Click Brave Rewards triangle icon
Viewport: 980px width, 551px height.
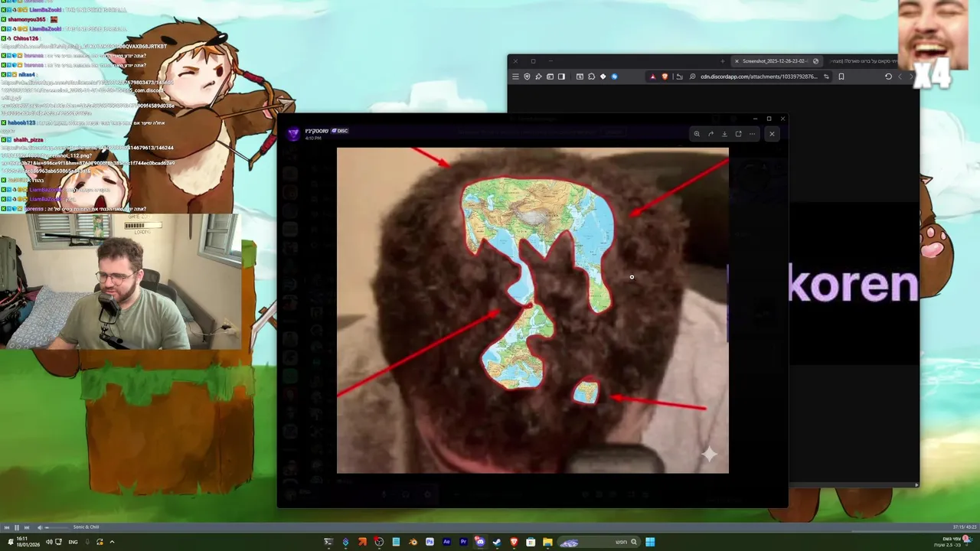click(x=652, y=77)
